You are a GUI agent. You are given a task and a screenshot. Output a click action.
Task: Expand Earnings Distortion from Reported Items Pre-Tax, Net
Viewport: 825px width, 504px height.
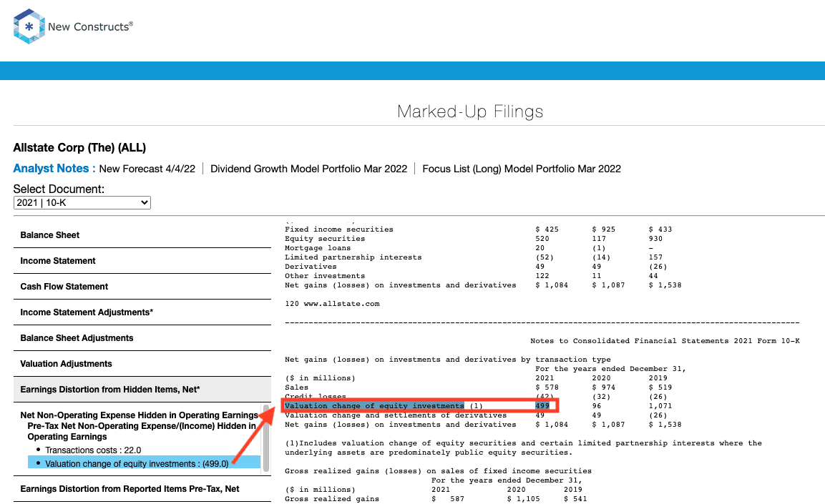tap(142, 489)
